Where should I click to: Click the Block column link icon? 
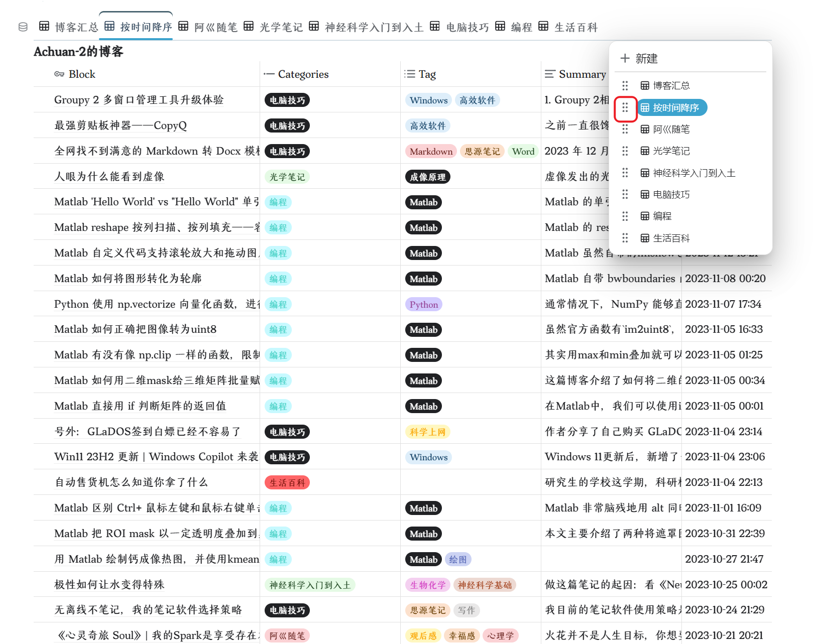[x=59, y=74]
